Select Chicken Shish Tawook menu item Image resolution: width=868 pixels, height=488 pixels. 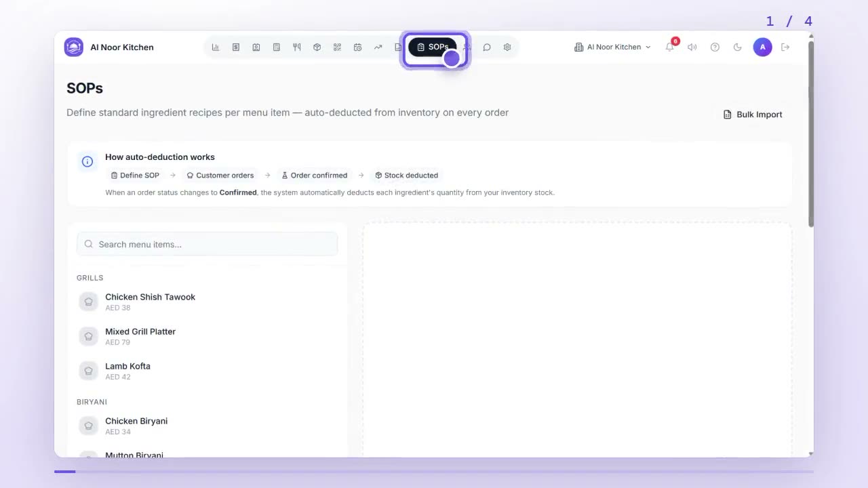click(207, 302)
